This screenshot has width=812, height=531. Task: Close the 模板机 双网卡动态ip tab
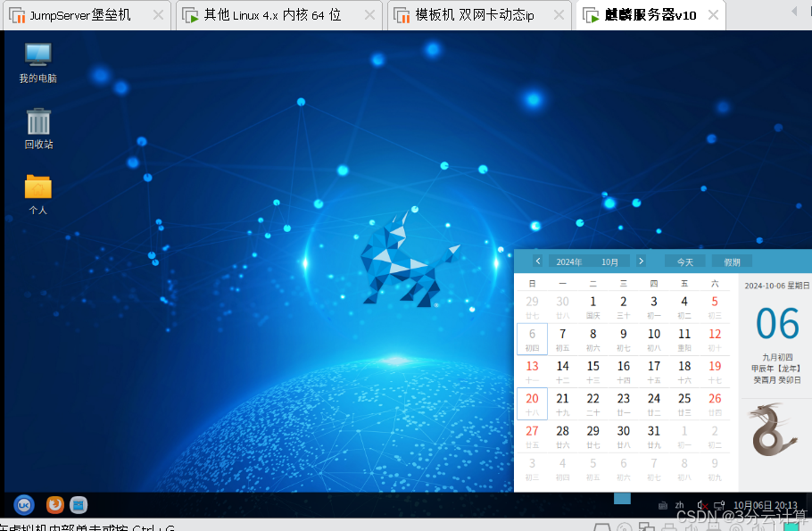coord(559,15)
